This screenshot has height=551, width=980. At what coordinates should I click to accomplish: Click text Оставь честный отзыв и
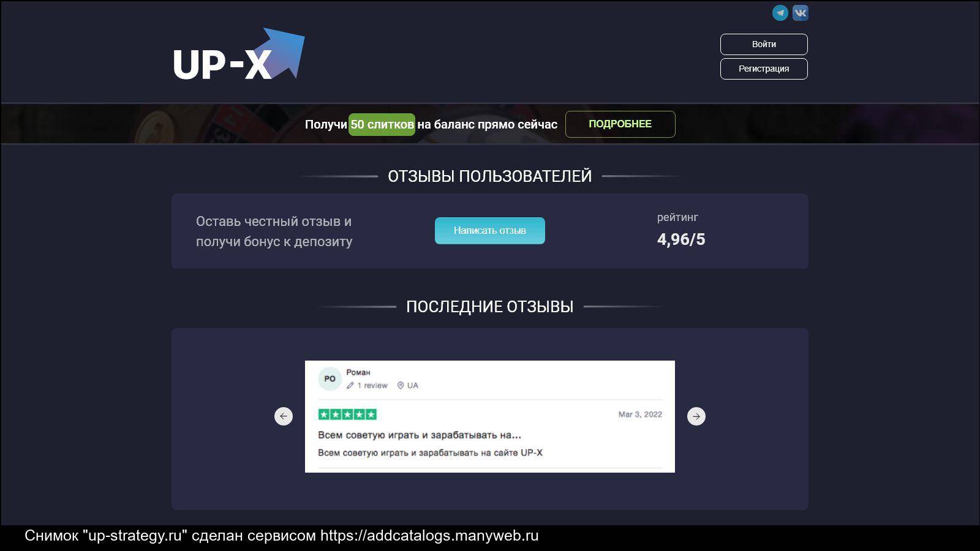(x=274, y=222)
